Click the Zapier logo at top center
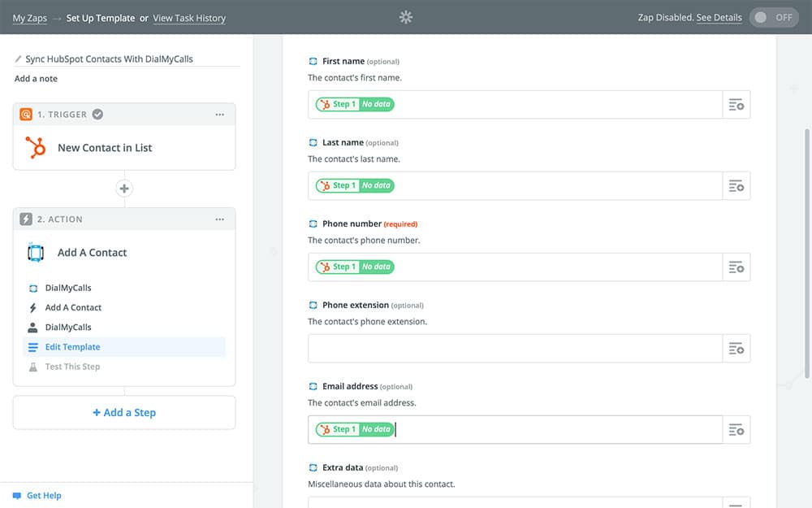The image size is (812, 508). [x=406, y=17]
